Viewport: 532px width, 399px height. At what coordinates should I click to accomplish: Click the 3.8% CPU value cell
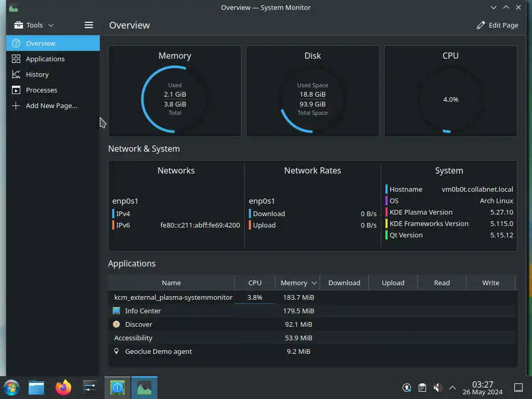[255, 297]
